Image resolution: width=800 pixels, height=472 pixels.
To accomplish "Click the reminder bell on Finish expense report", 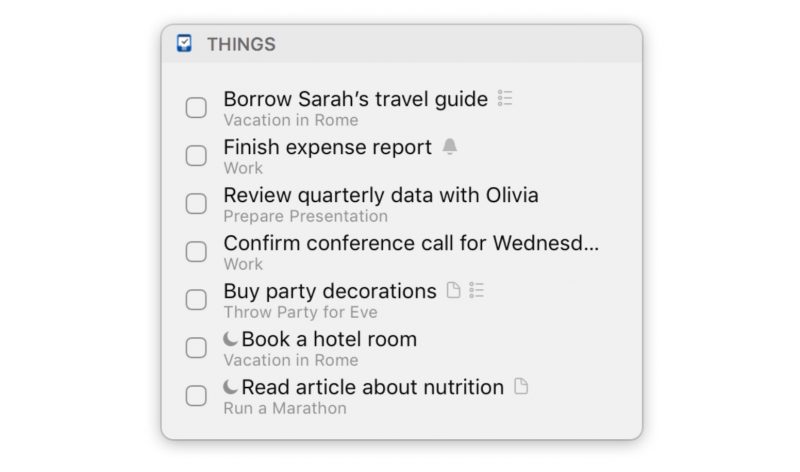I will (449, 146).
